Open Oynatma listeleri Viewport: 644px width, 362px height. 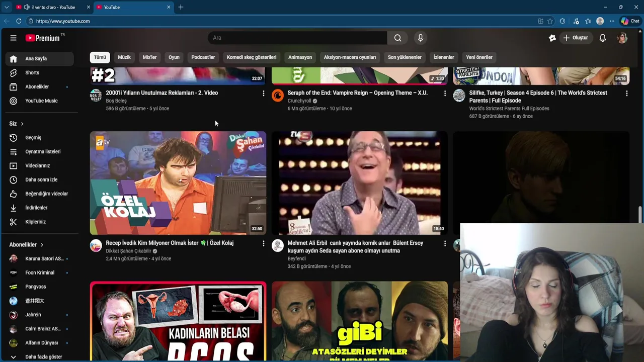[40, 151]
